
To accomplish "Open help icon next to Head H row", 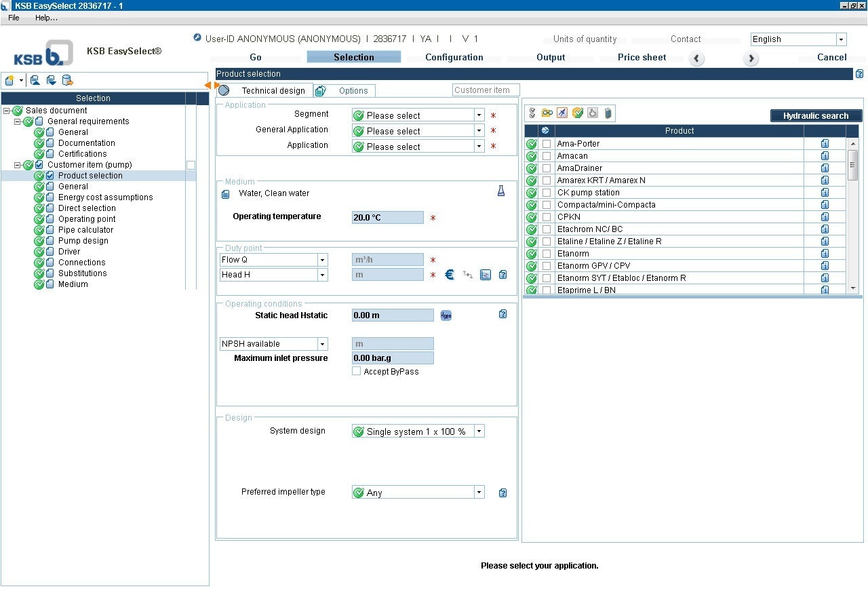I will tap(502, 275).
